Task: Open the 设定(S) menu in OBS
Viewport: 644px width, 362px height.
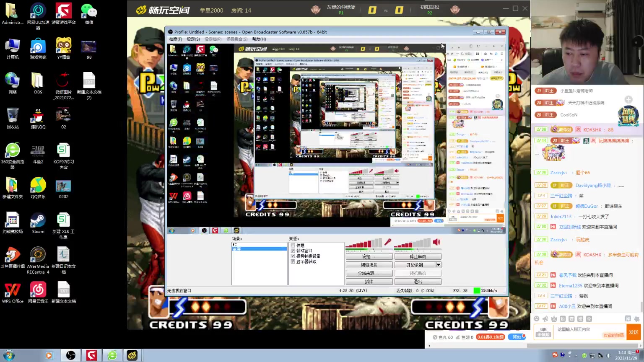Action: click(193, 39)
